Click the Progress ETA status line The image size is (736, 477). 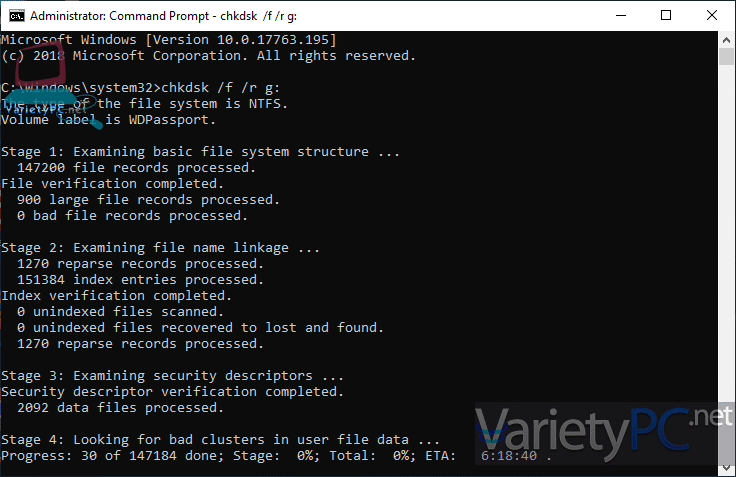(276, 455)
